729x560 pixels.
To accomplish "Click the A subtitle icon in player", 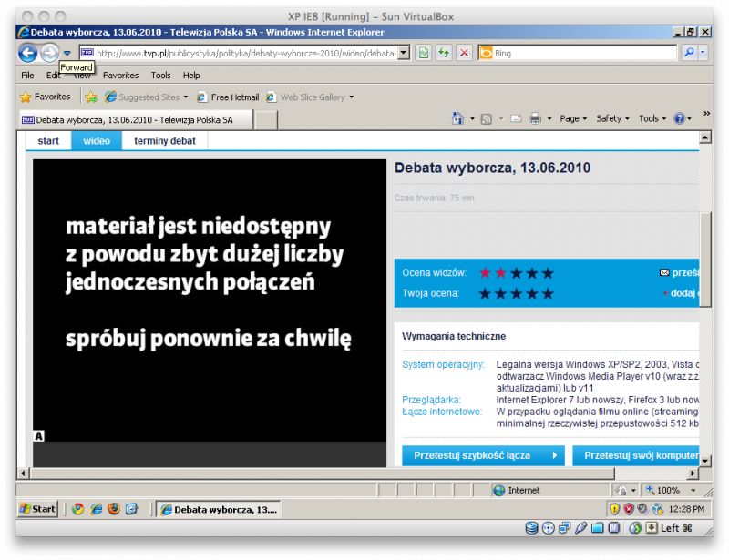I will [x=39, y=436].
